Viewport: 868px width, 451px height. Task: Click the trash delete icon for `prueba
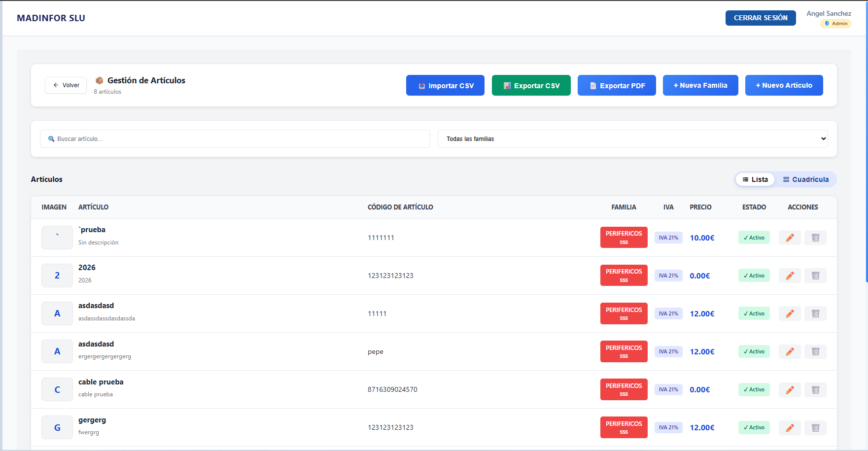815,238
